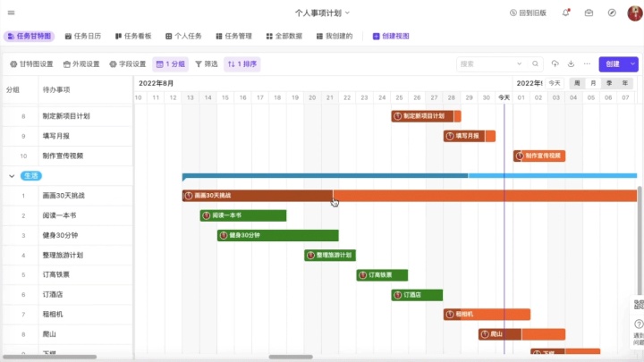Click the 今天 date column marker
The width and height of the screenshot is (644, 362).
504,97
